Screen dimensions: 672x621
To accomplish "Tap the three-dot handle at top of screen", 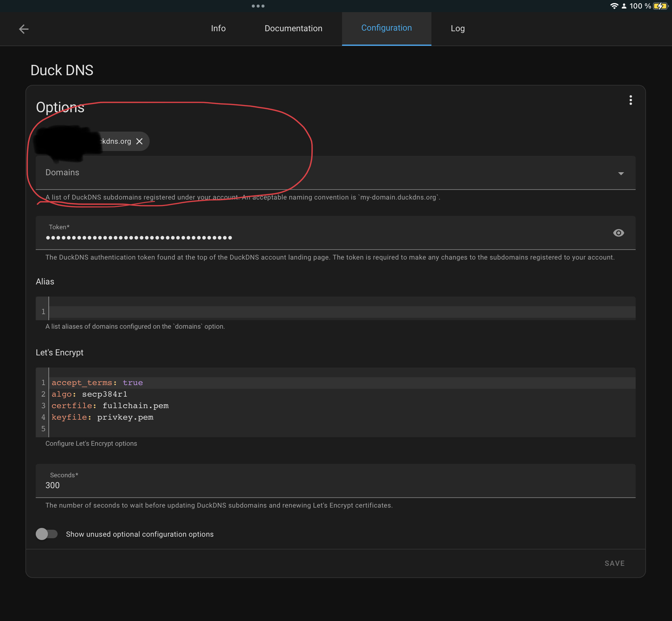I will point(258,6).
